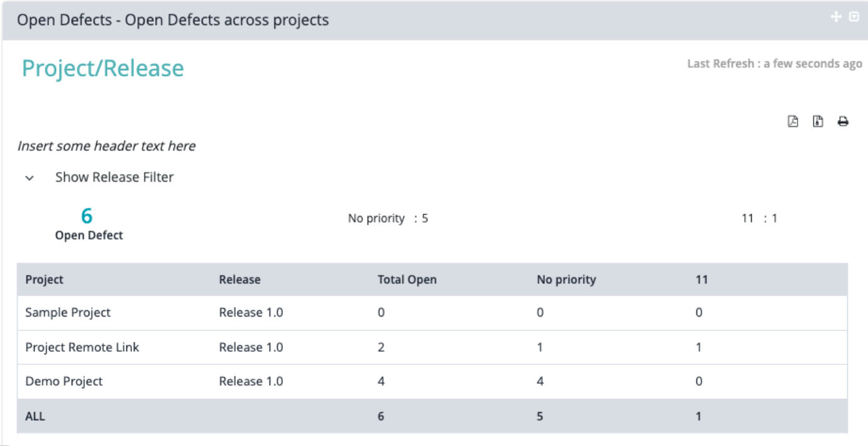The height and width of the screenshot is (446, 868).
Task: Select the Demo Project row
Action: pyautogui.click(x=64, y=381)
